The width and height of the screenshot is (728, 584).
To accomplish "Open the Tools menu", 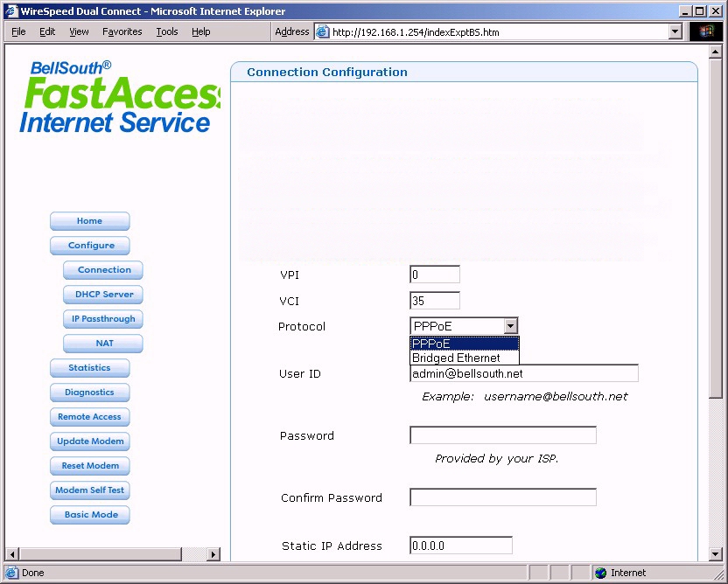I will [166, 31].
